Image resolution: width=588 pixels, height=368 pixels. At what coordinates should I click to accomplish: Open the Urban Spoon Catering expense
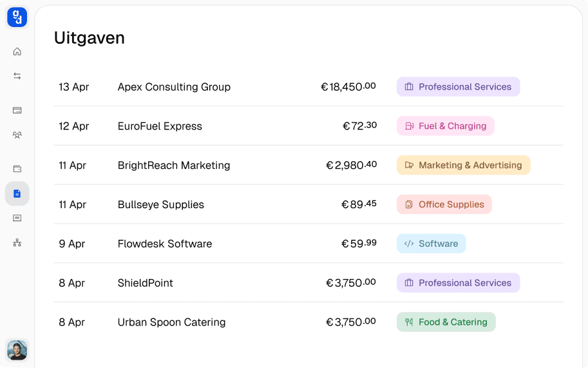pos(171,322)
